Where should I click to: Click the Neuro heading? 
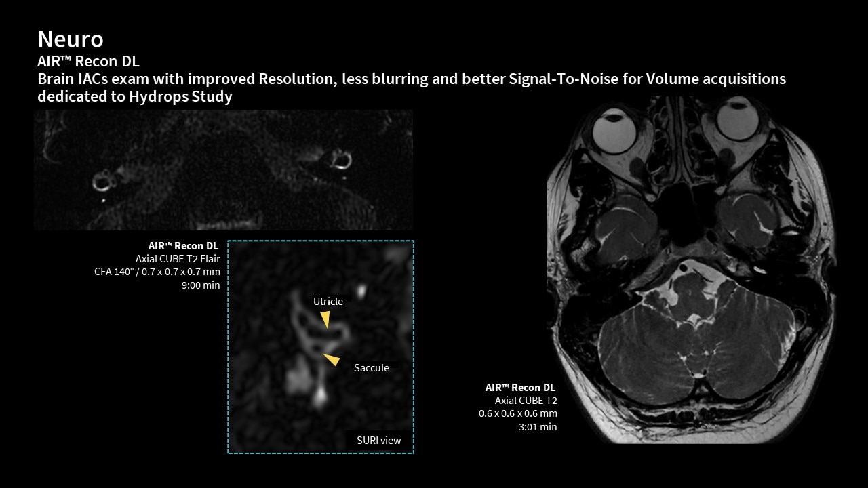pos(71,38)
